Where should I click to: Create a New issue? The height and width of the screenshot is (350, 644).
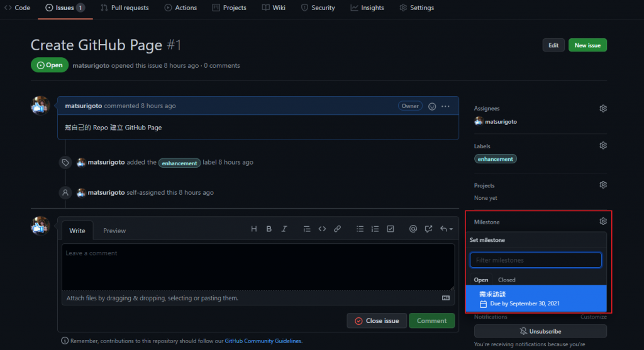pyautogui.click(x=587, y=45)
